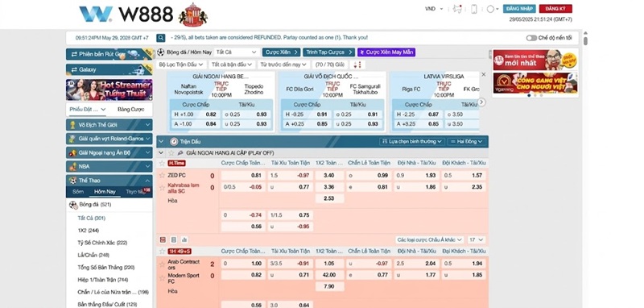Click the tennis icon beside Giải quần vợt Roland-Garros
644x308 pixels.
click(x=72, y=139)
